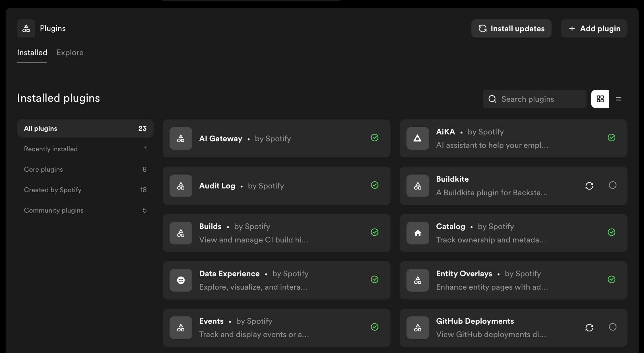Select the GitHub Deployments empty circle radio
The width and height of the screenshot is (644, 353).
[x=613, y=327]
